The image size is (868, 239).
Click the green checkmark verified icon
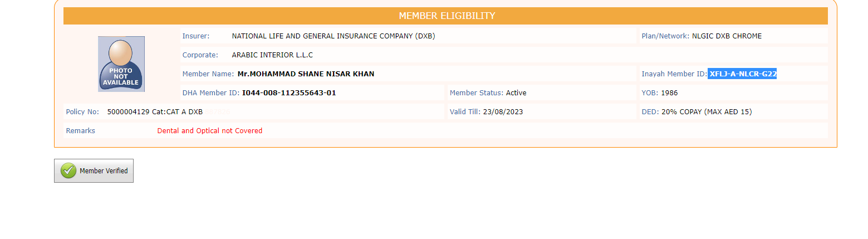point(68,171)
